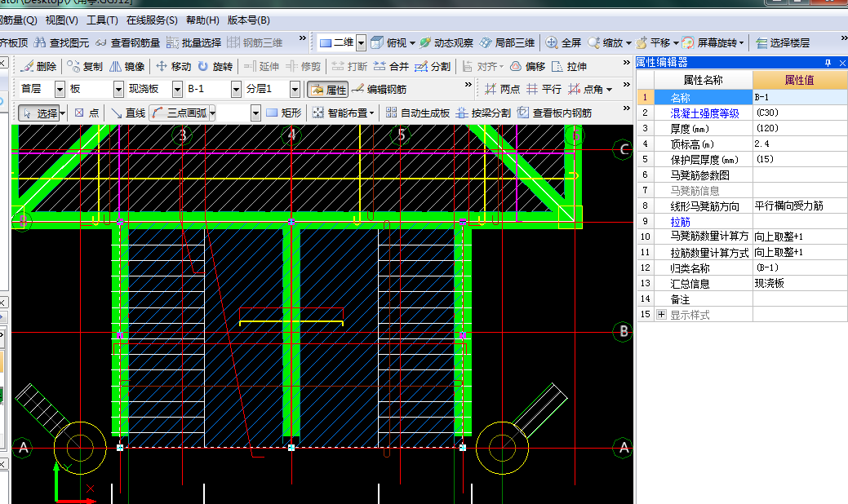Open the 二维 view mode dropdown

(x=362, y=42)
